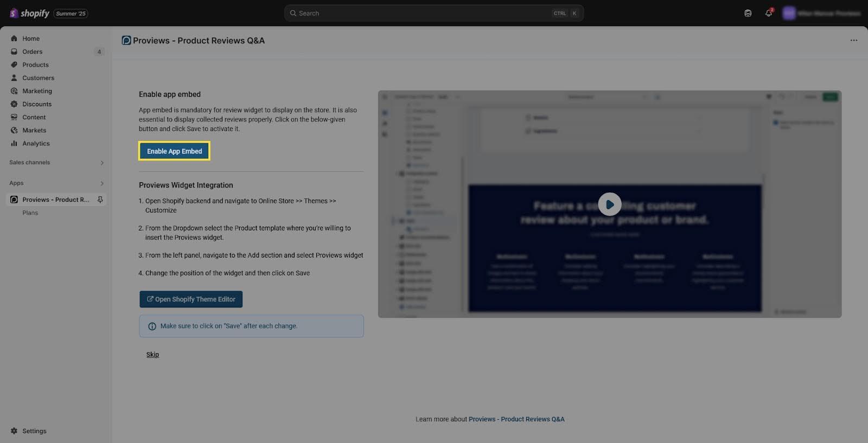
Task: Open Plans under Proviews app
Action: [30, 213]
